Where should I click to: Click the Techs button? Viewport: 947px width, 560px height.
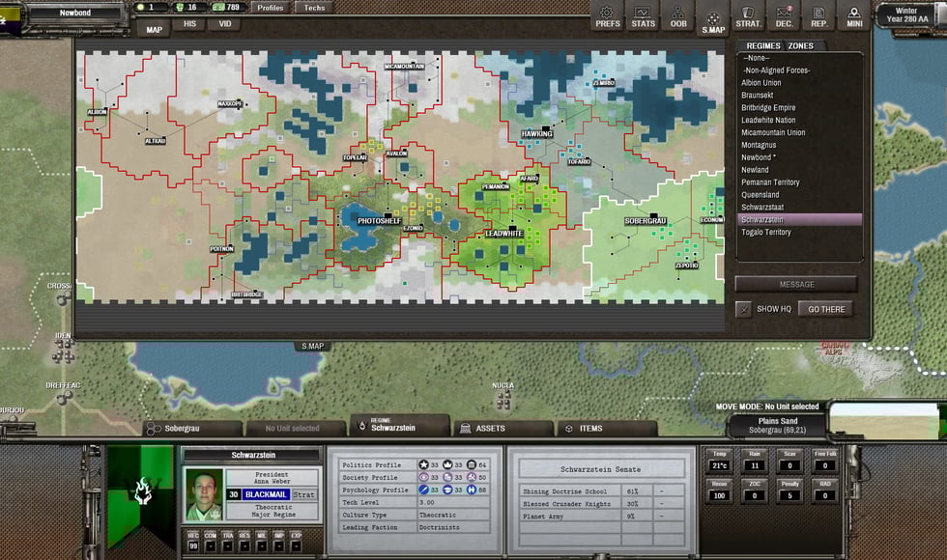click(x=314, y=8)
